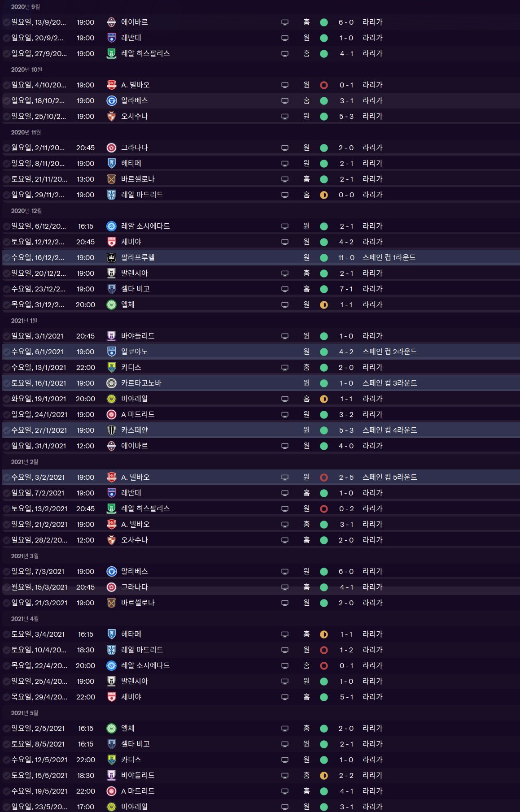This screenshot has height=812, width=520.
Task: Click the TV icon in the 21/3/2021 바르셀로나 row
Action: [x=285, y=603]
